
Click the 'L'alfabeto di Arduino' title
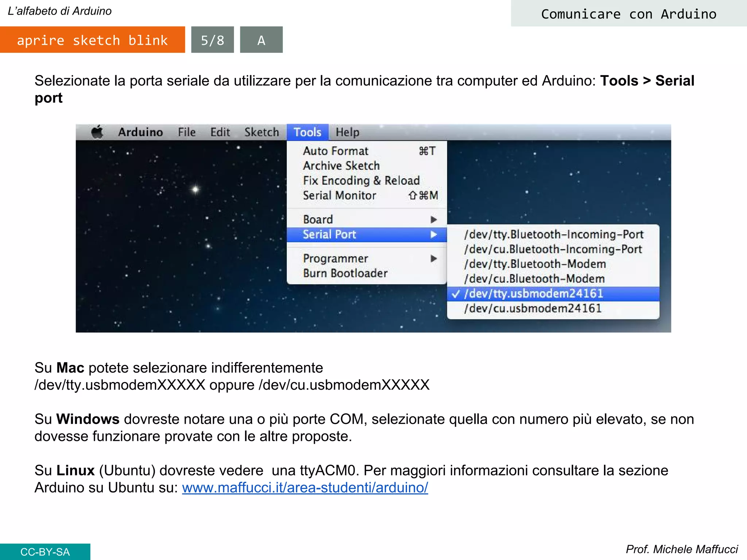[x=59, y=11]
